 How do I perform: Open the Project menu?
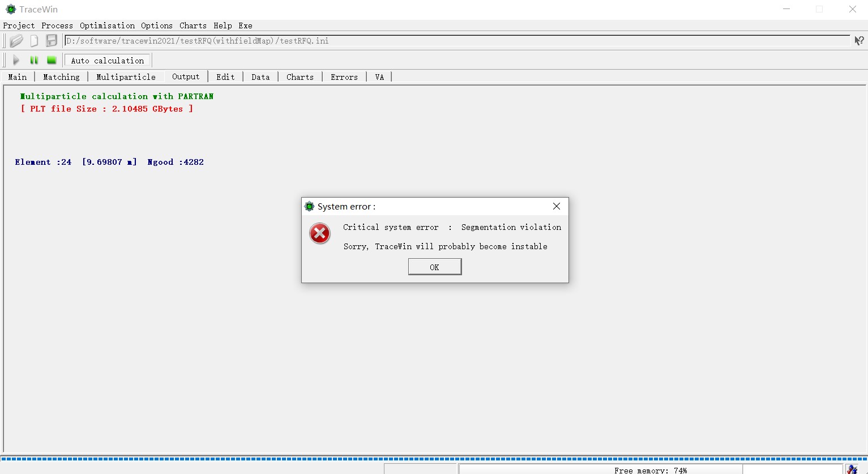coord(19,25)
